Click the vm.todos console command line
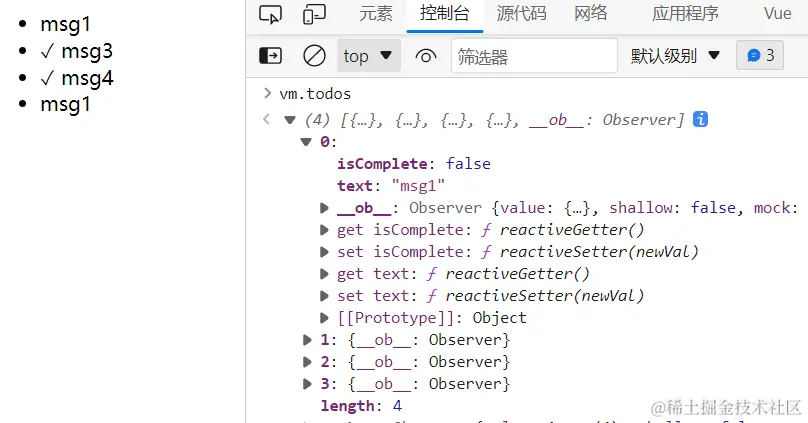 pyautogui.click(x=315, y=94)
